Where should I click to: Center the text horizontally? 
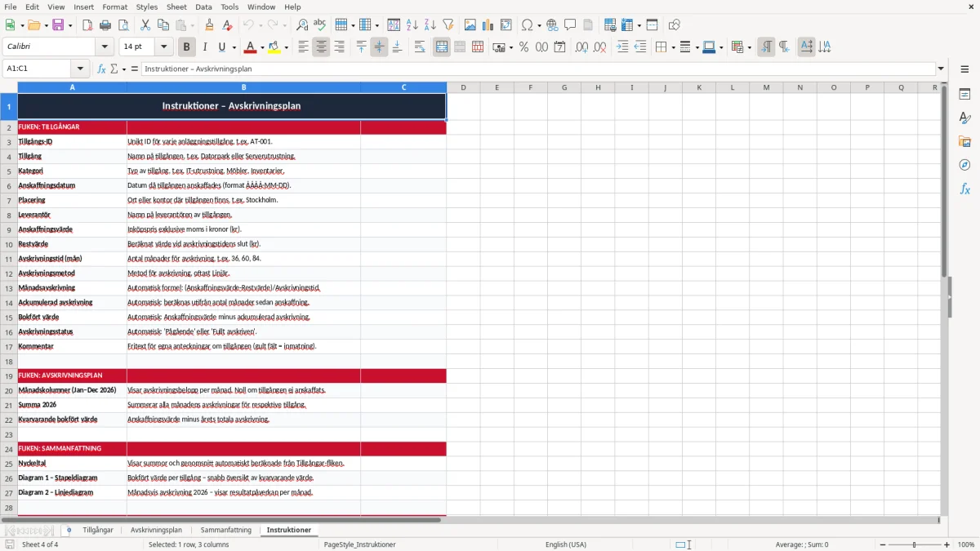[x=321, y=47]
